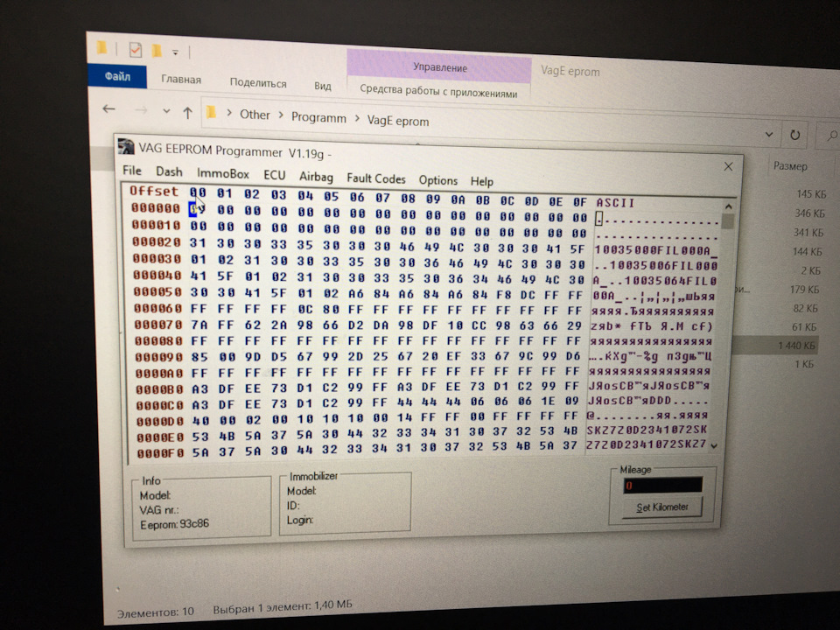The width and height of the screenshot is (840, 630).
Task: Select the file sized 346 КБ
Action: 808,213
